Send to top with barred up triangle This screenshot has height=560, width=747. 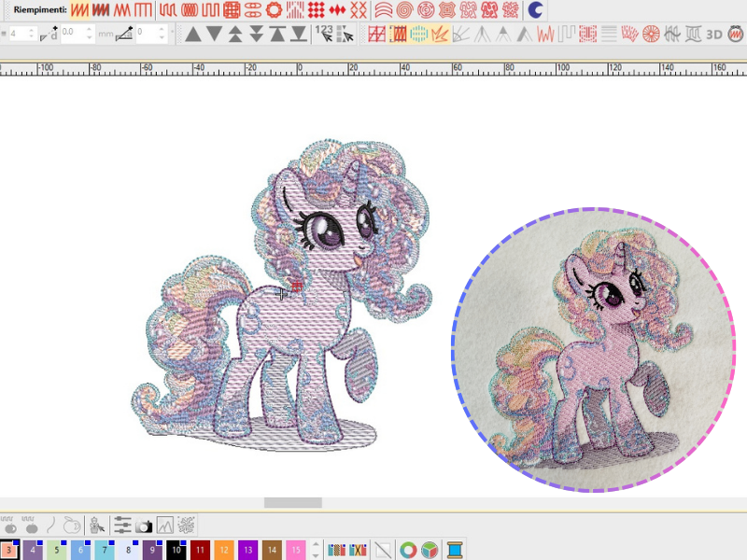click(277, 34)
